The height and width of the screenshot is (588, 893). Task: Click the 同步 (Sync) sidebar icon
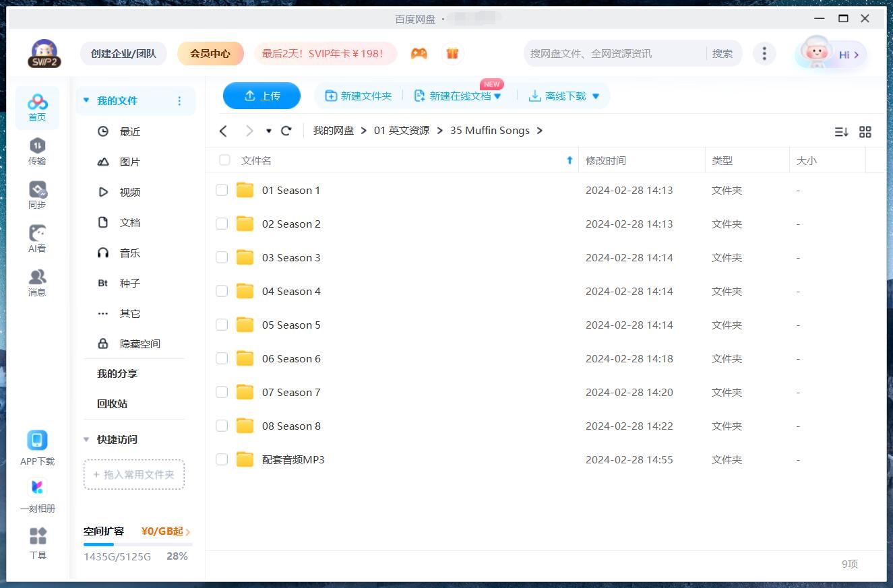[x=37, y=193]
